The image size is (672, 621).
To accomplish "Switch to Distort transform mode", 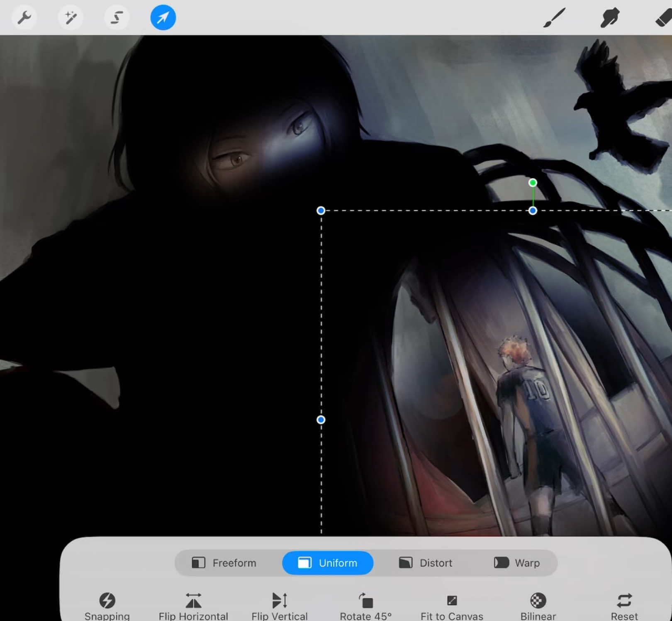I will 426,563.
